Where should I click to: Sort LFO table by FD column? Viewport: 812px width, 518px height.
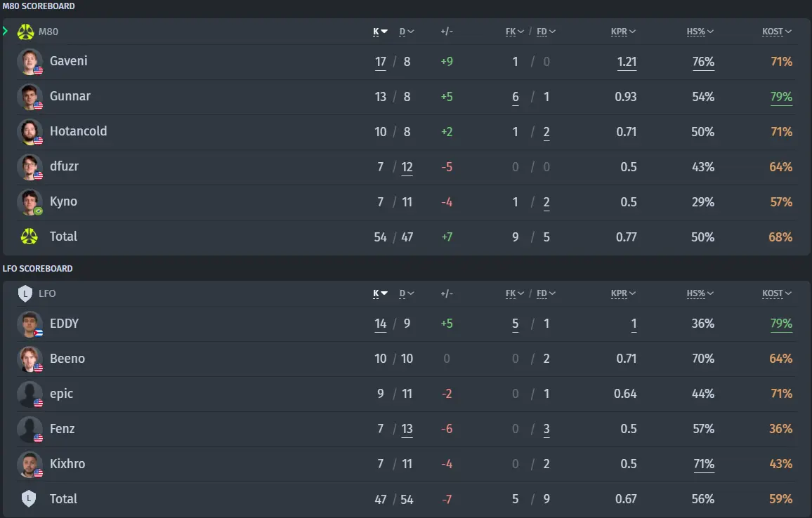point(546,293)
